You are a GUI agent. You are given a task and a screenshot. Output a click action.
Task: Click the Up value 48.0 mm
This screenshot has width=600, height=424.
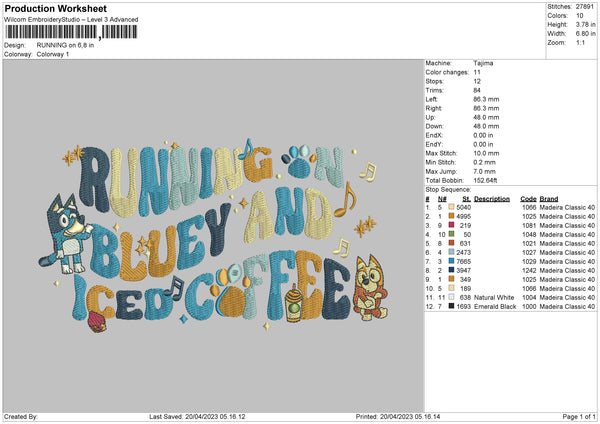(x=486, y=117)
